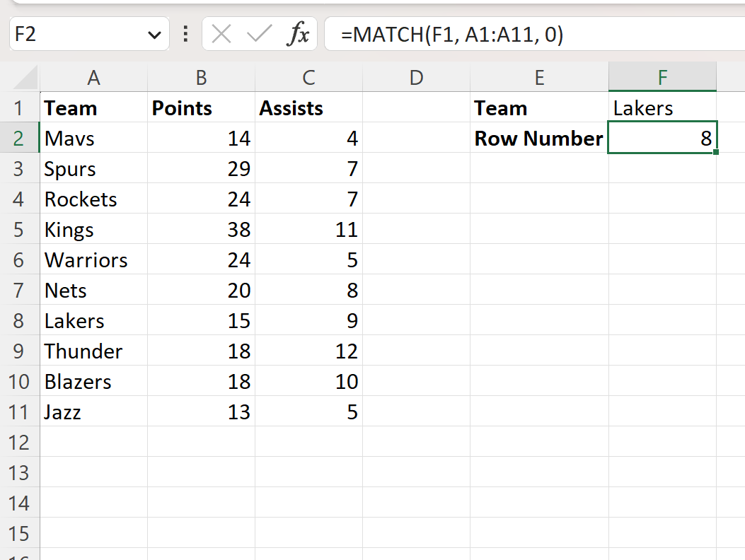This screenshot has height=560, width=745.
Task: Click the Row Number label cell
Action: (539, 139)
